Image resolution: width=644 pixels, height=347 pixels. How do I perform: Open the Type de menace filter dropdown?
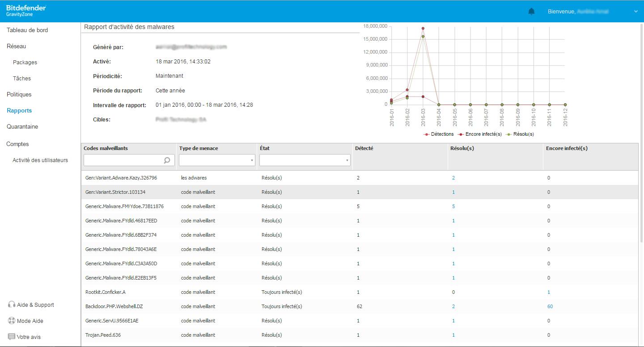click(217, 160)
